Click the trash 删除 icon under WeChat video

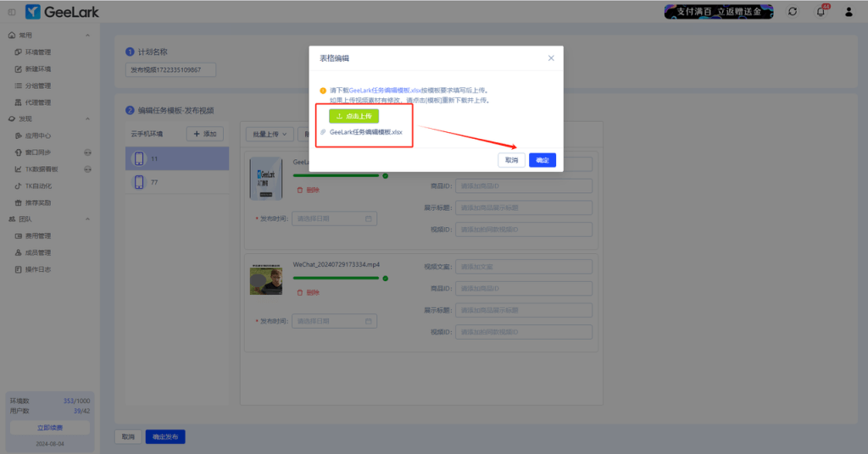pyautogui.click(x=300, y=292)
